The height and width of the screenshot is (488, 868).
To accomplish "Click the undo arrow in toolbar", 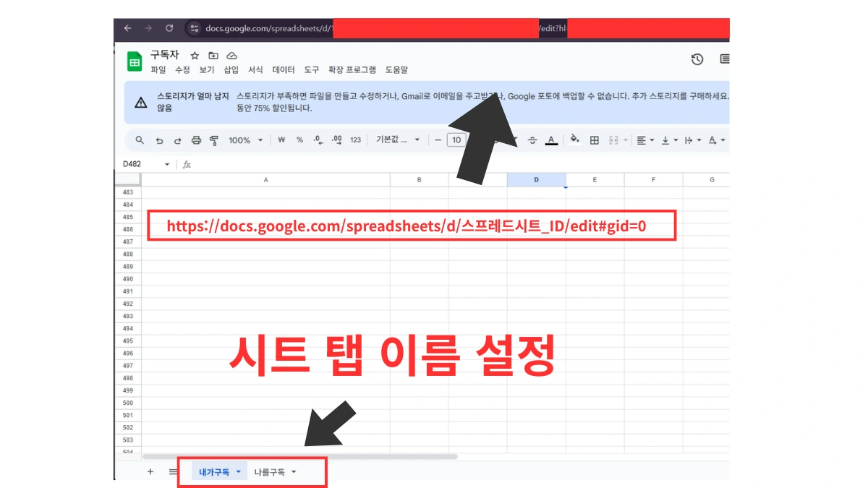I will 159,140.
